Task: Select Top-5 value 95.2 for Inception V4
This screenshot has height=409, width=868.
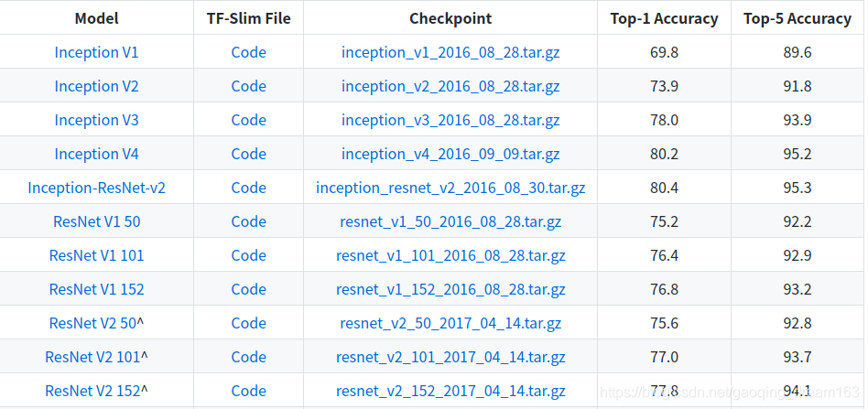Action: pyautogui.click(x=797, y=154)
